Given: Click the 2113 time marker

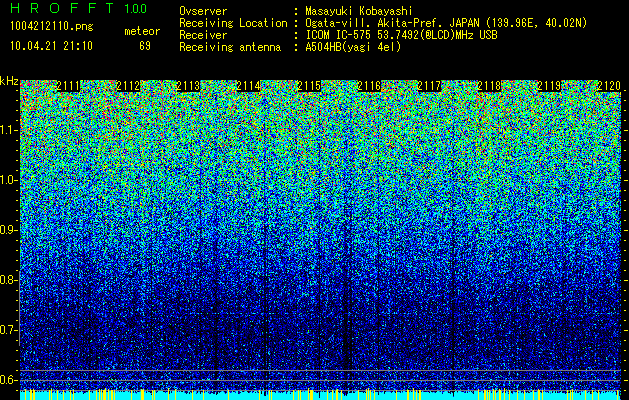Looking at the screenshot, I should coord(188,86).
